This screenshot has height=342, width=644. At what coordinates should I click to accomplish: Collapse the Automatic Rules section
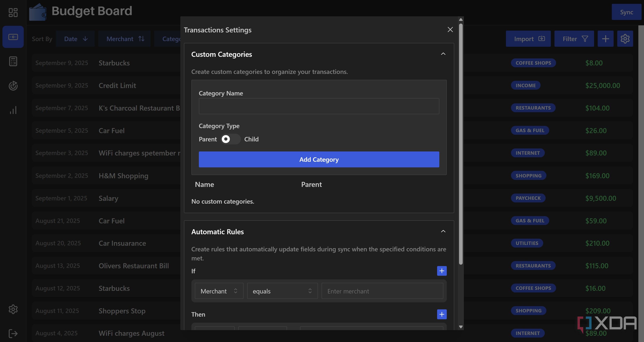pos(443,231)
